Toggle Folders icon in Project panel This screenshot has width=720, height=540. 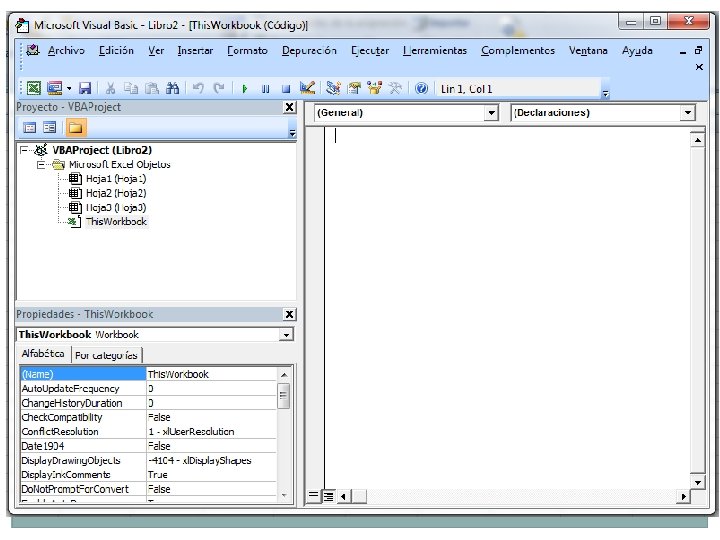(x=76, y=128)
